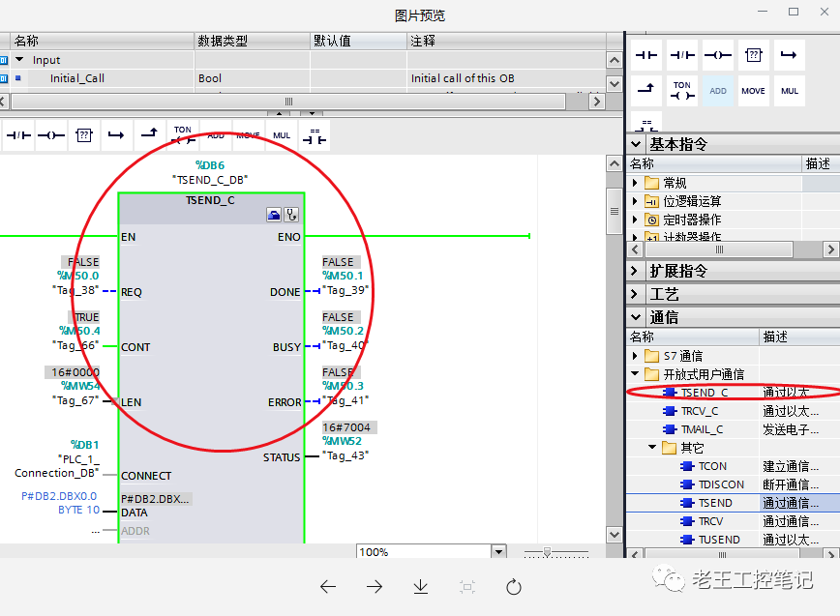This screenshot has height=616, width=840.
Task: Go to previous image with left arrow
Action: (x=328, y=587)
